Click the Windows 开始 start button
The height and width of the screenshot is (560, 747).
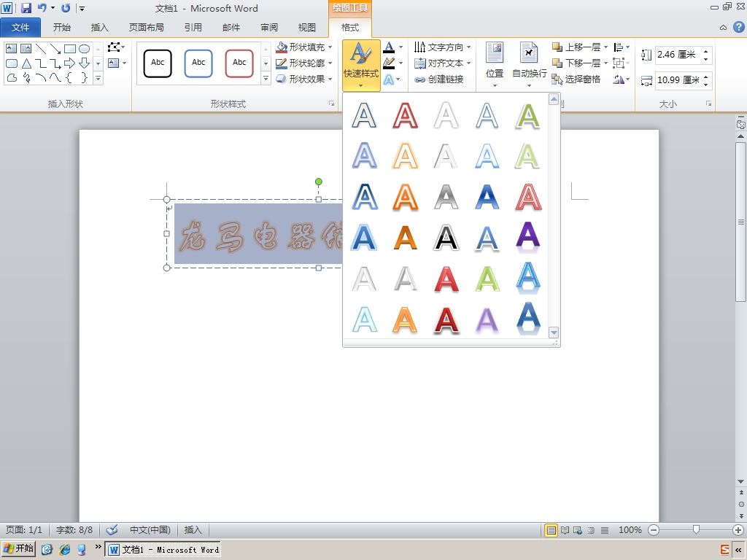coord(18,549)
